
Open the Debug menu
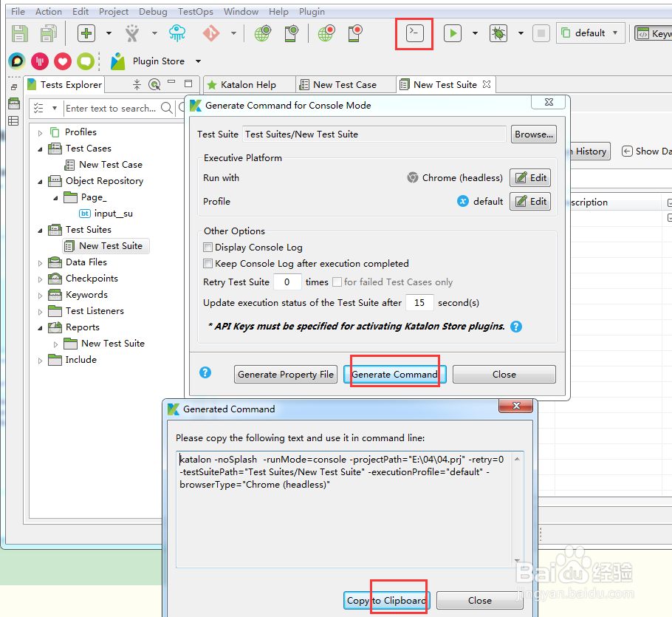tap(153, 12)
